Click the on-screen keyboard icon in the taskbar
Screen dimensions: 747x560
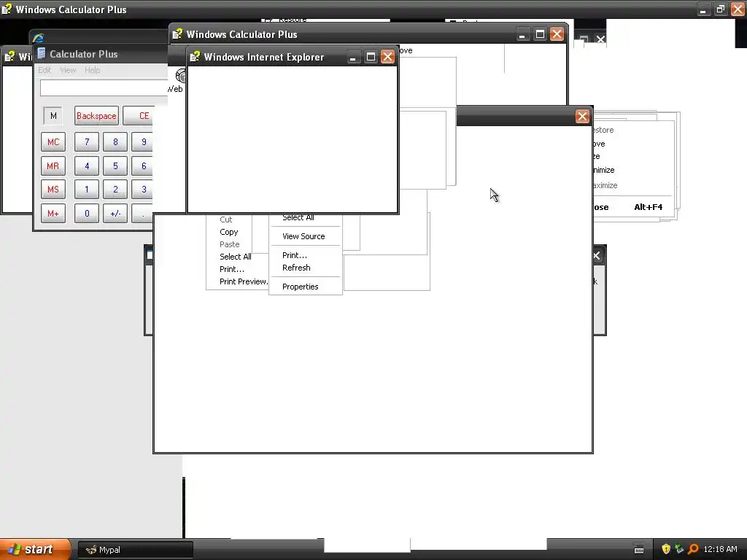click(639, 550)
